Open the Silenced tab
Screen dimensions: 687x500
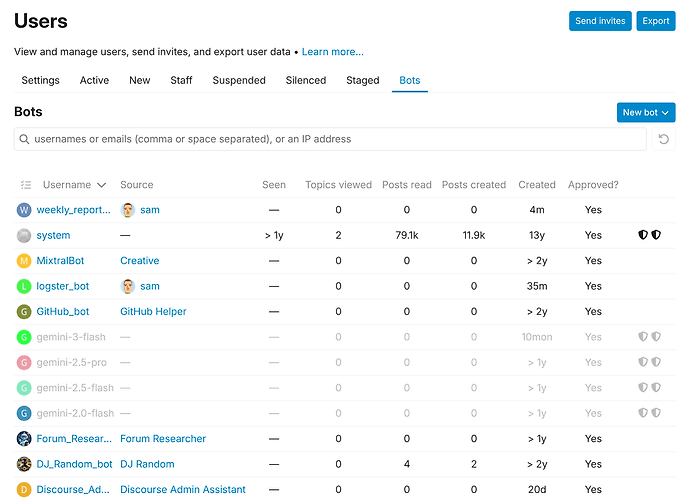tap(306, 81)
